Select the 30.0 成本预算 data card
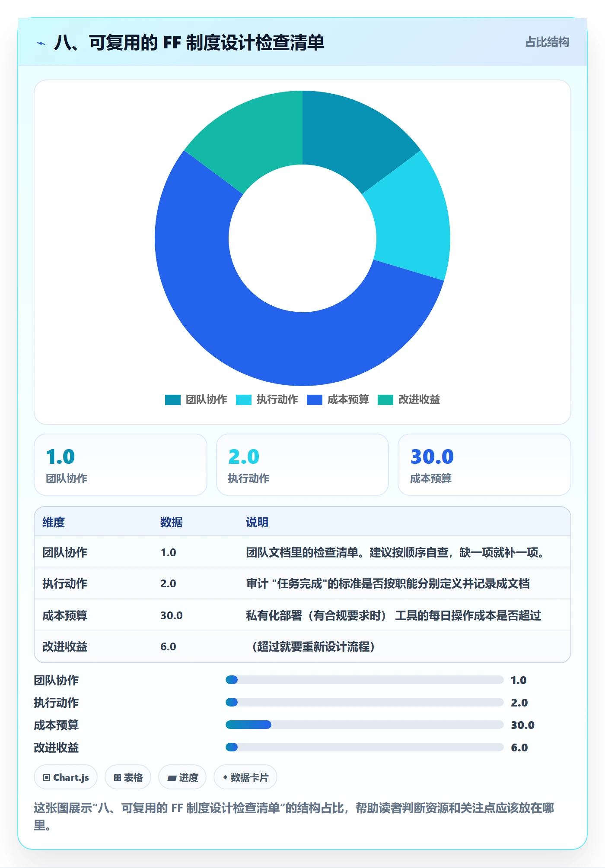The height and width of the screenshot is (868, 605). (x=484, y=465)
